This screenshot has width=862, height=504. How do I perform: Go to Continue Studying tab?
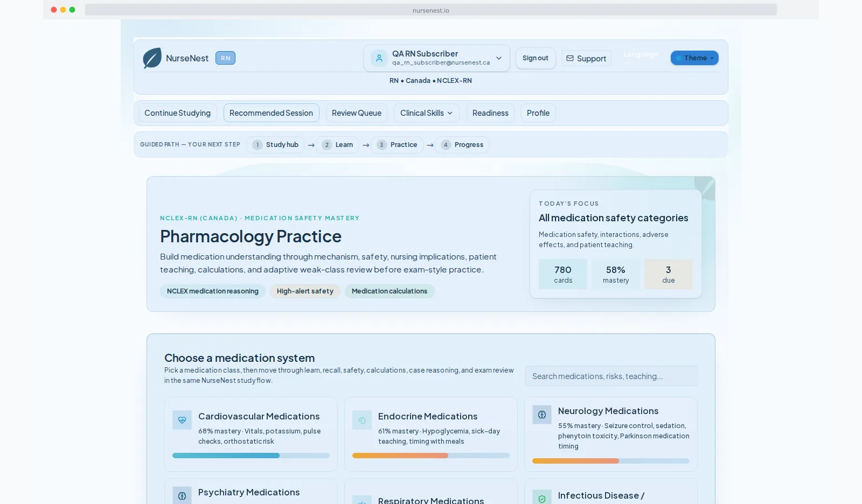coord(178,113)
